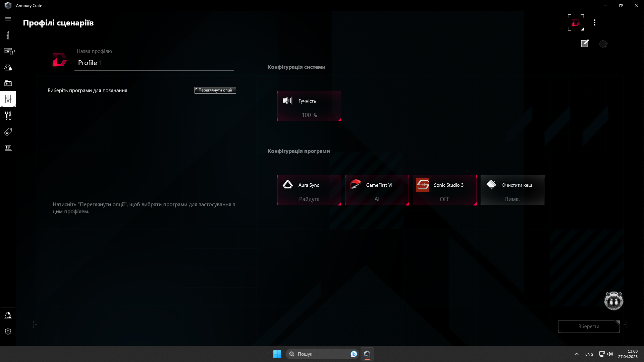Open the Гучність 100 % tile
The image size is (644, 362).
(x=309, y=106)
